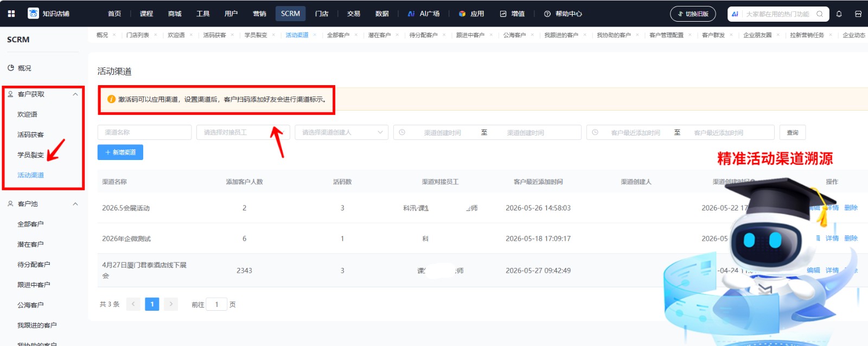Click the 切换旧版 button
868x346 pixels.
coord(693,14)
